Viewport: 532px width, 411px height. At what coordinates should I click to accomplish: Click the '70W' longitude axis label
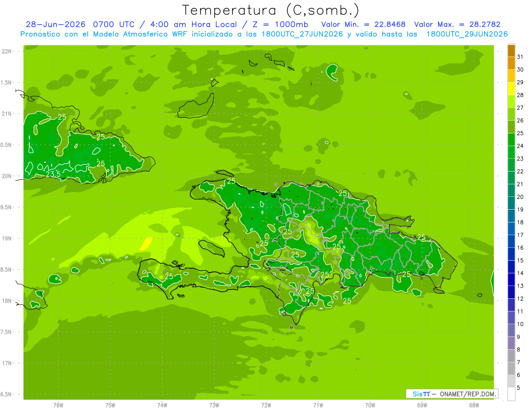coord(370,405)
